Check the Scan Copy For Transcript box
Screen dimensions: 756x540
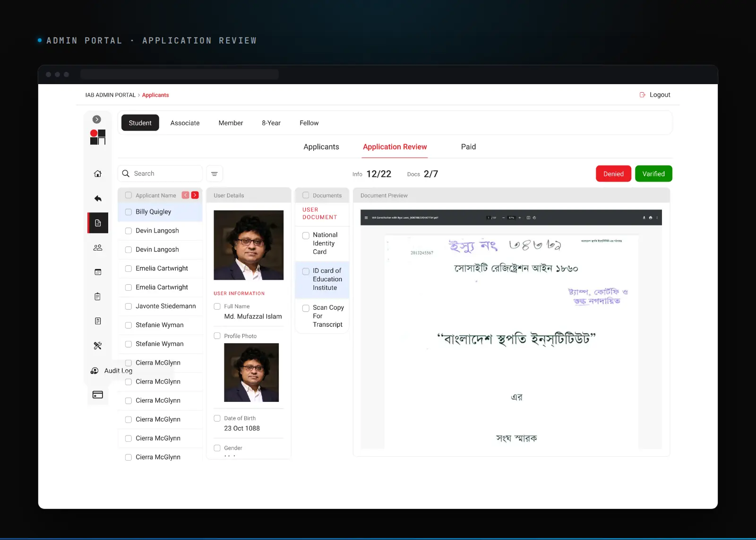click(x=306, y=308)
